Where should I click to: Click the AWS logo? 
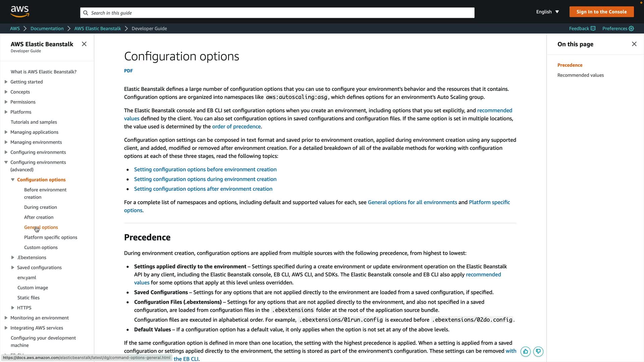point(20,11)
